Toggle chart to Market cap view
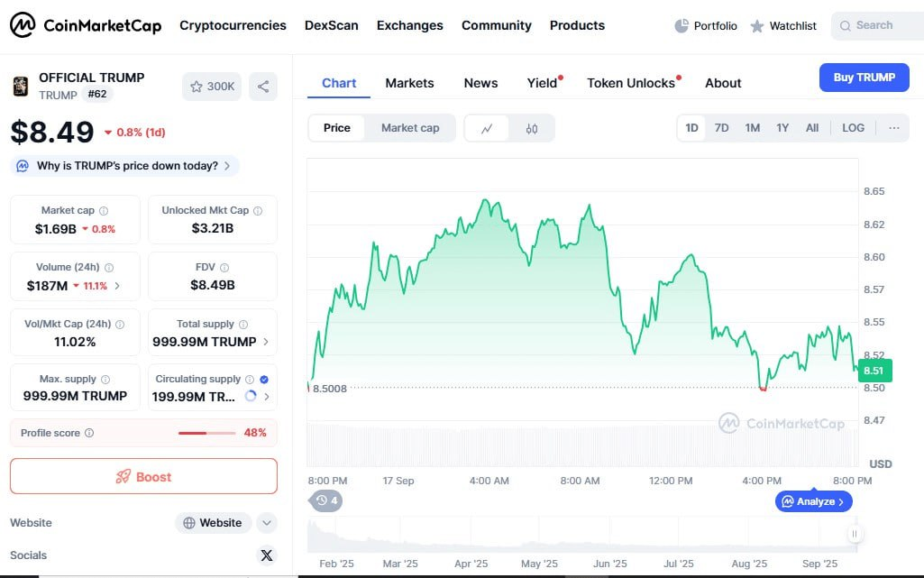This screenshot has width=924, height=578. click(x=410, y=128)
